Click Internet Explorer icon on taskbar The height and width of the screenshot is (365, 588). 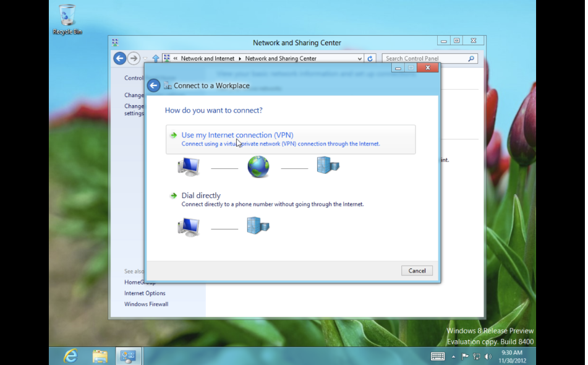point(71,356)
